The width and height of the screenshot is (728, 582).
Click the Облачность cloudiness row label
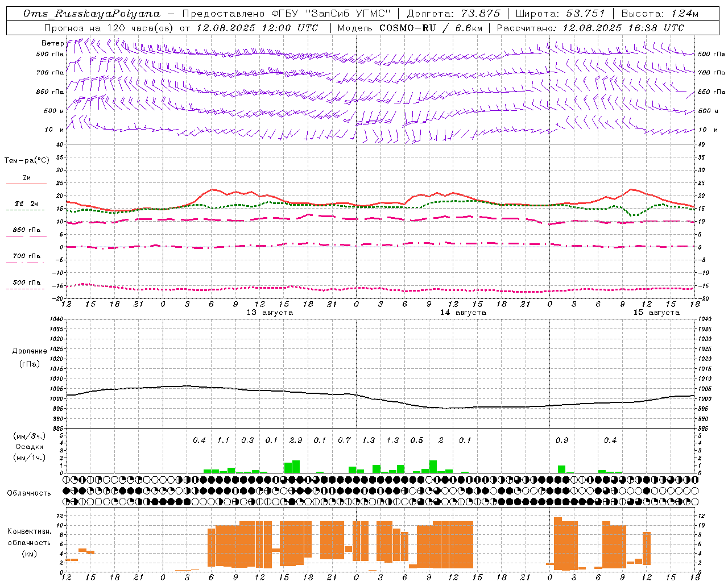pyautogui.click(x=29, y=493)
